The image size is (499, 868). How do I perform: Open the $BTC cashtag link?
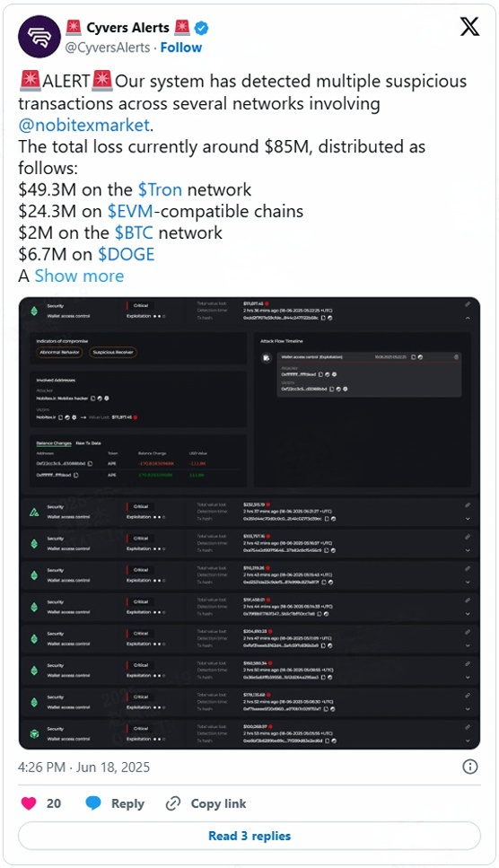pos(134,233)
